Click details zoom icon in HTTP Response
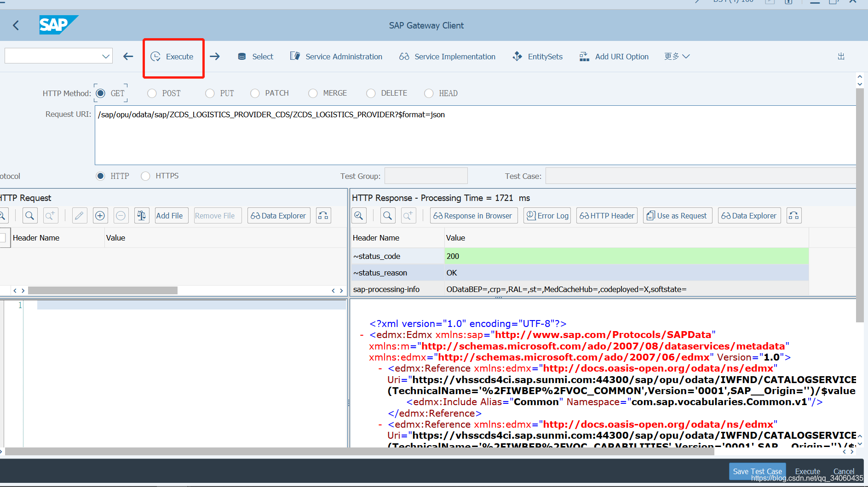The width and height of the screenshot is (868, 487). (x=359, y=216)
